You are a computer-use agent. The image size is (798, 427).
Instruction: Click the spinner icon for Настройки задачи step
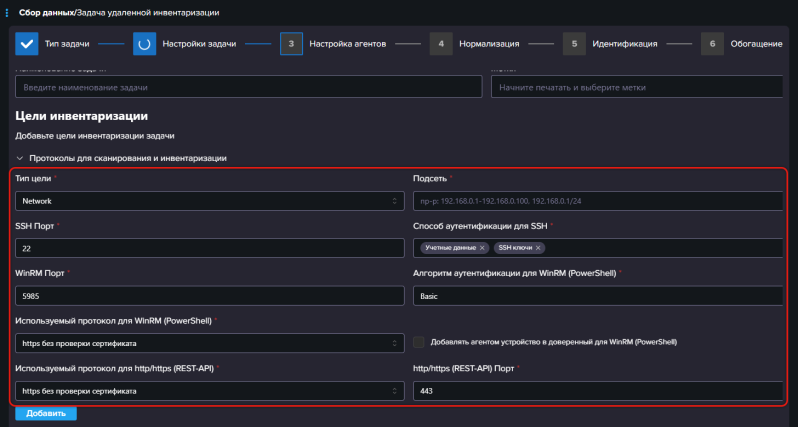144,44
